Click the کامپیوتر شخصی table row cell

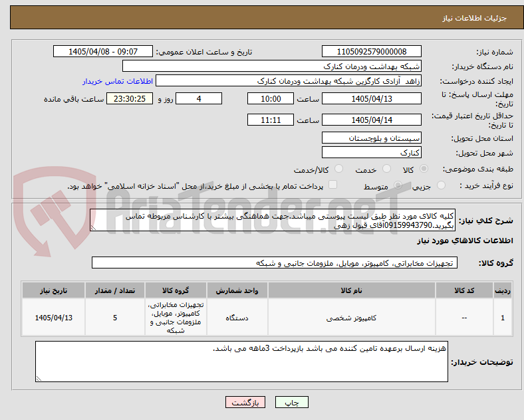(351, 318)
